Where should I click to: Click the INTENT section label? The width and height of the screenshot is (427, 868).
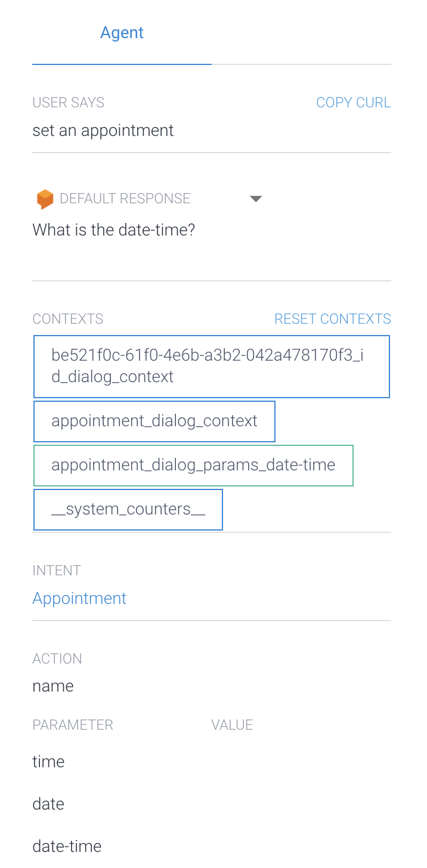coord(57,571)
